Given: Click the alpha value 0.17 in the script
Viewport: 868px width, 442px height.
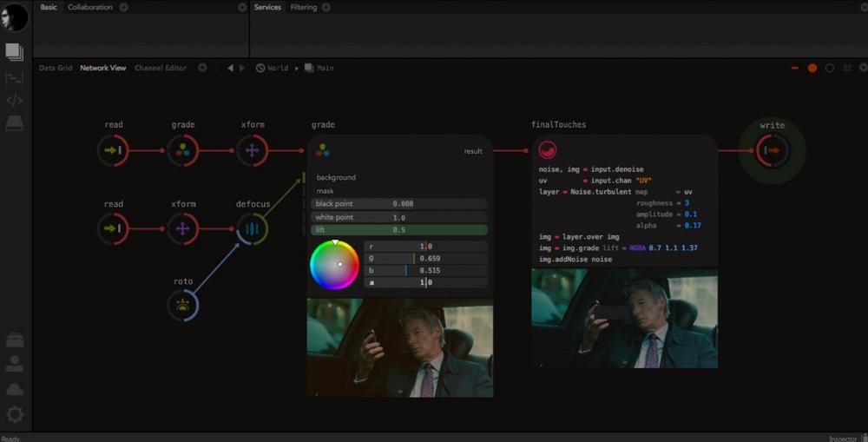Looking at the screenshot, I should pos(693,226).
